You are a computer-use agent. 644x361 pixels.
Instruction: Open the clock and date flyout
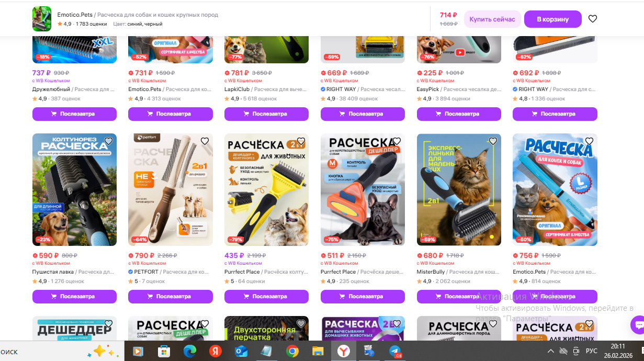click(618, 351)
